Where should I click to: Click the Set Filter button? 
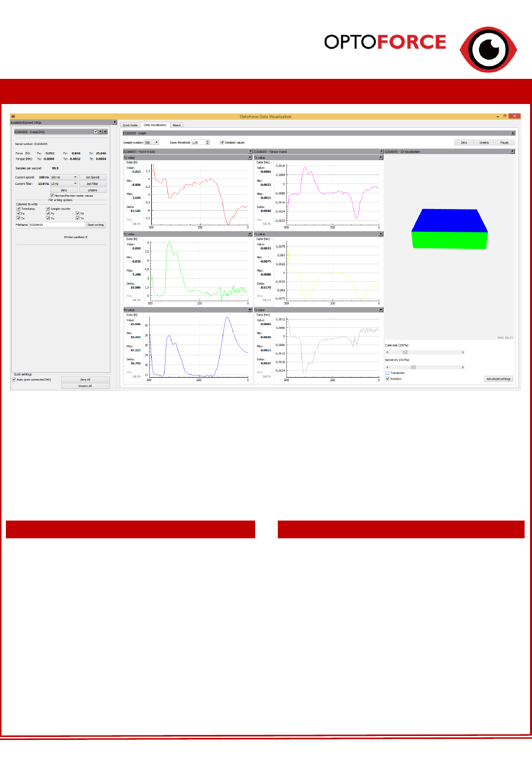coord(93,183)
